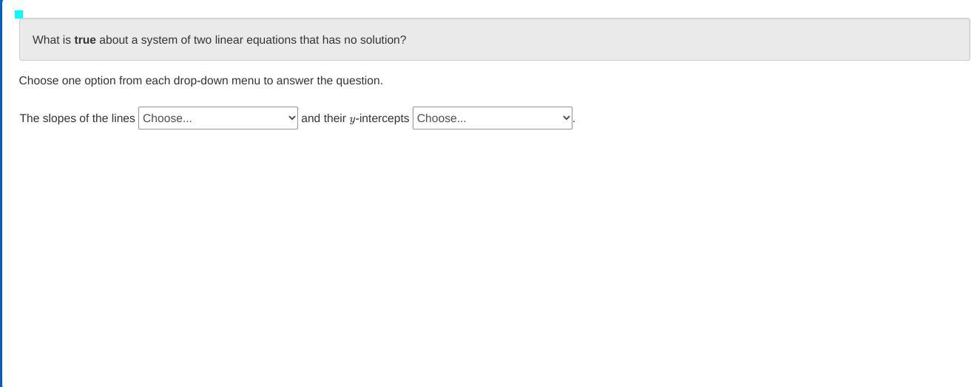Click the cyan square marker icon
Image resolution: width=980 pixels, height=387 pixels.
point(19,14)
